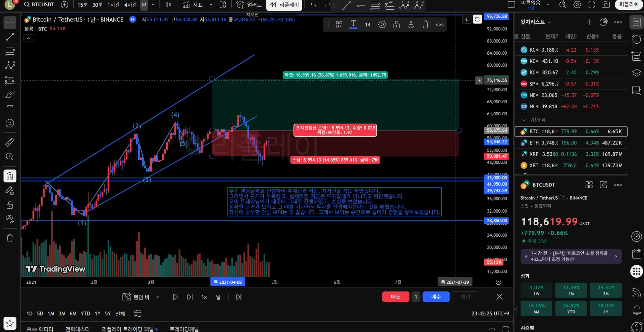Select the 1D date range
The height and width of the screenshot is (332, 644).
30,314
